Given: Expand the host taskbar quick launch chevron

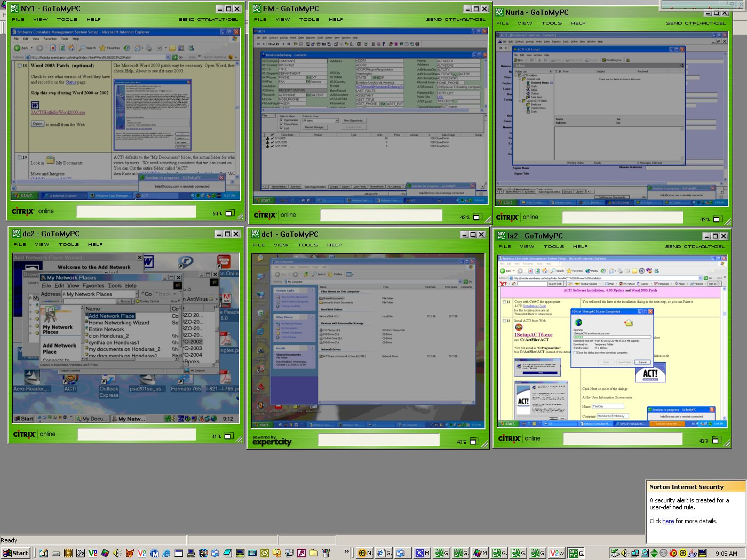Looking at the screenshot, I should point(346,552).
